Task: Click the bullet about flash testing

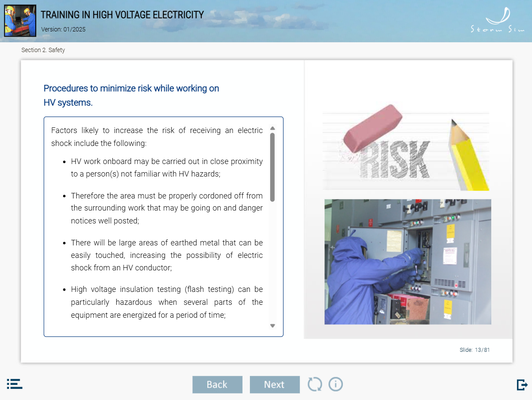Action: click(167, 302)
